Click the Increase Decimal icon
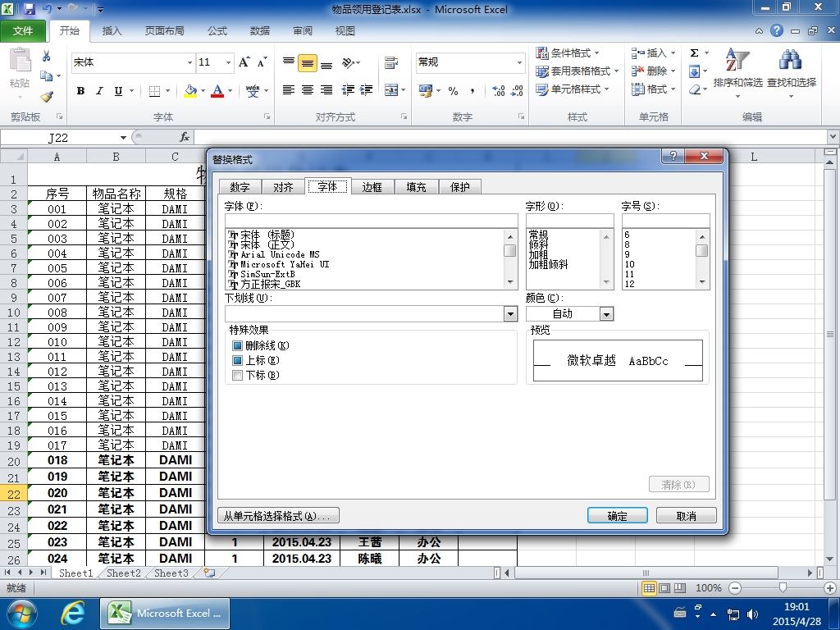The image size is (840, 630). (x=498, y=91)
